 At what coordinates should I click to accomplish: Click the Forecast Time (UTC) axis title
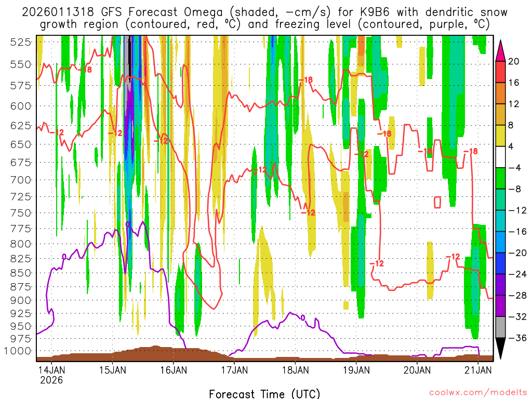264,394
